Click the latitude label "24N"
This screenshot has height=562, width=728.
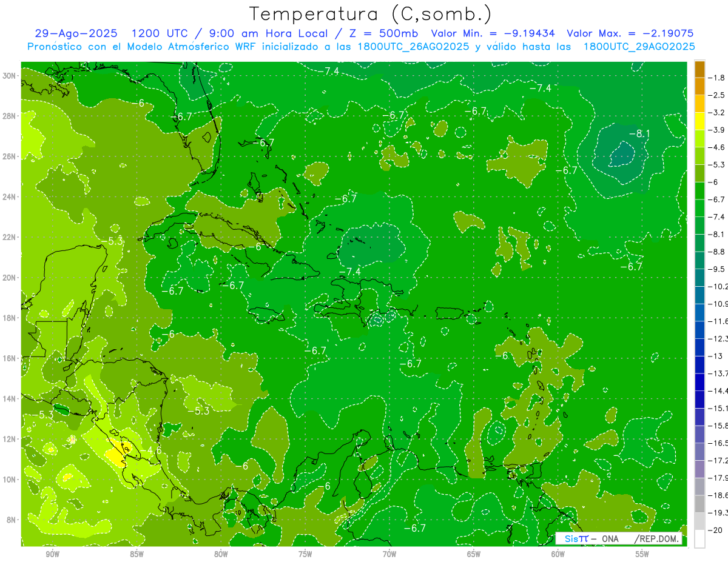10,197
